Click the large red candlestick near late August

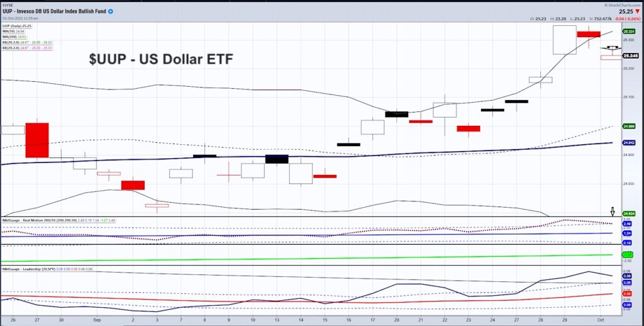tap(37, 140)
